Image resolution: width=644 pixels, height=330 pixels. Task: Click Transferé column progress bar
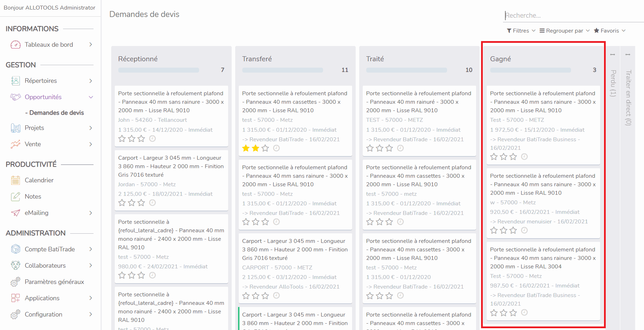283,70
